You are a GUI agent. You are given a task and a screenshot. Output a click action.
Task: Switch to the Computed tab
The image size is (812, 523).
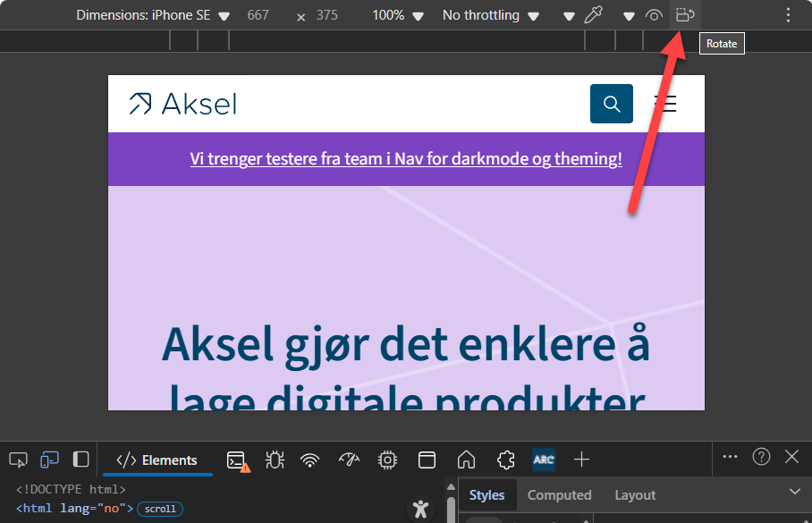pyautogui.click(x=559, y=494)
